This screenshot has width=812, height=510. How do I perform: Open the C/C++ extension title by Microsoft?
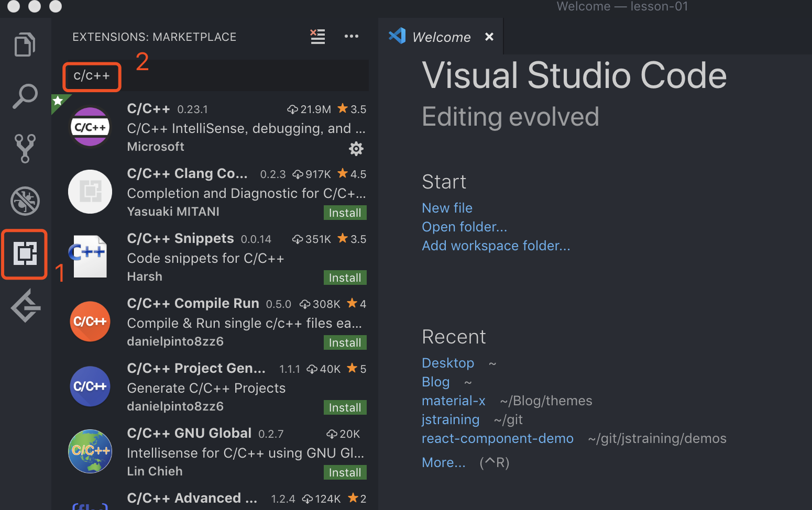coord(148,108)
